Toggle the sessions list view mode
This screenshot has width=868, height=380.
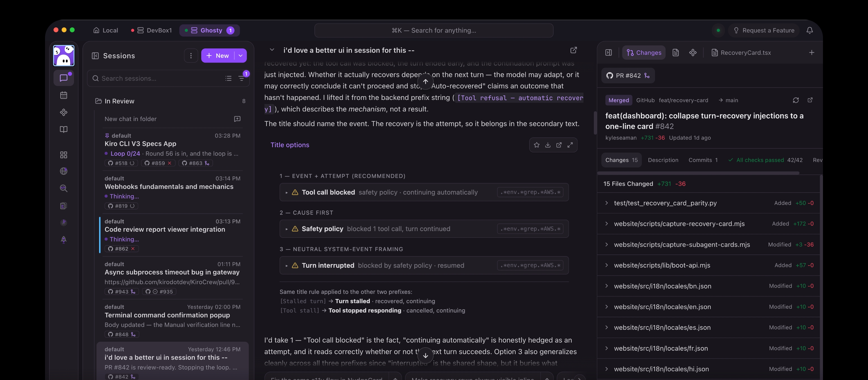(x=229, y=78)
